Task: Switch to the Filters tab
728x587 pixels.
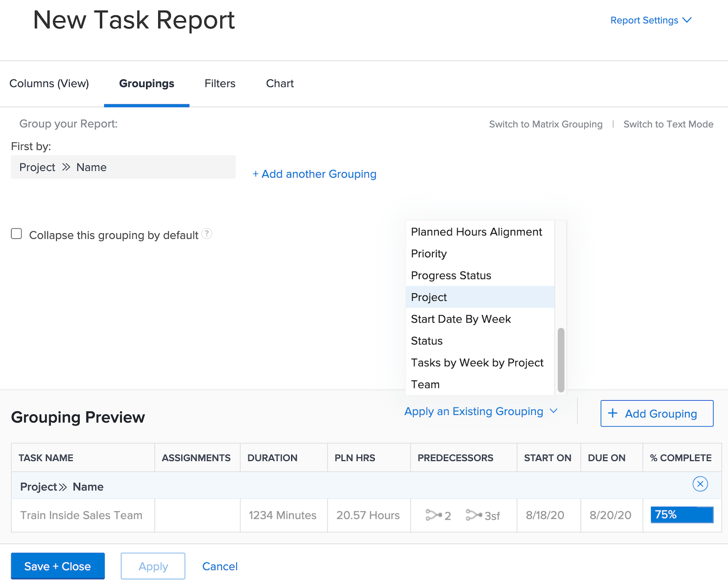Action: click(220, 83)
